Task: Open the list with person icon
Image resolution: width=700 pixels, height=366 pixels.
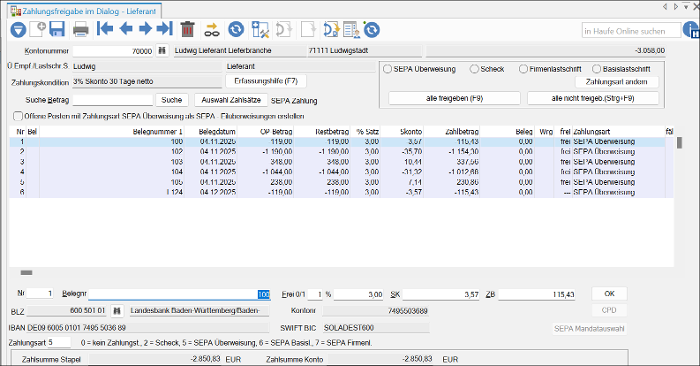Action: [351, 30]
